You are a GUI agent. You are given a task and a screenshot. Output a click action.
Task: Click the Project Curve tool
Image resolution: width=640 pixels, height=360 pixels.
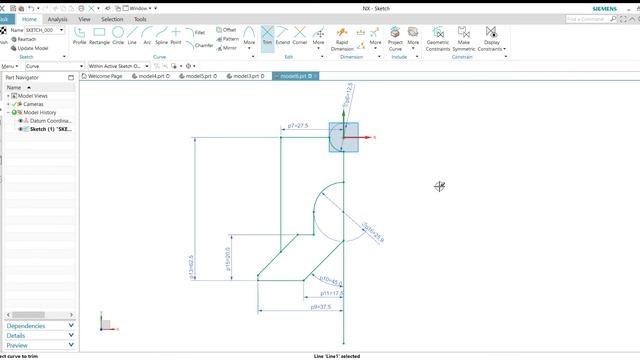point(395,39)
